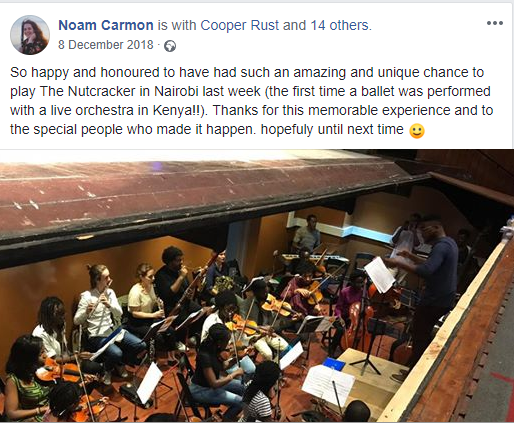Click the word Nutcracker in post text
The height and width of the screenshot is (423, 514).
(97, 91)
